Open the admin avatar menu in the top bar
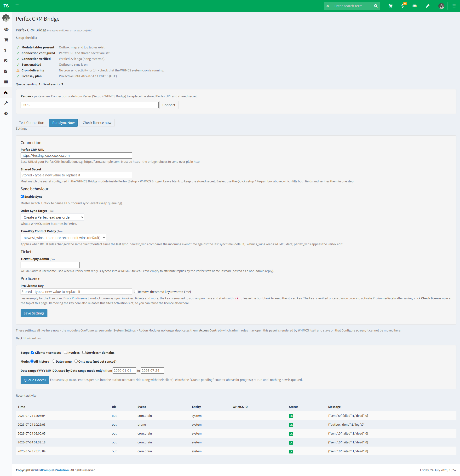The width and height of the screenshot is (460, 476). click(x=441, y=6)
